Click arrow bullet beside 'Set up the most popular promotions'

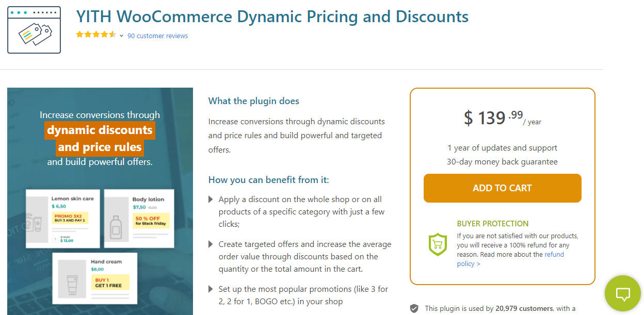tap(211, 289)
